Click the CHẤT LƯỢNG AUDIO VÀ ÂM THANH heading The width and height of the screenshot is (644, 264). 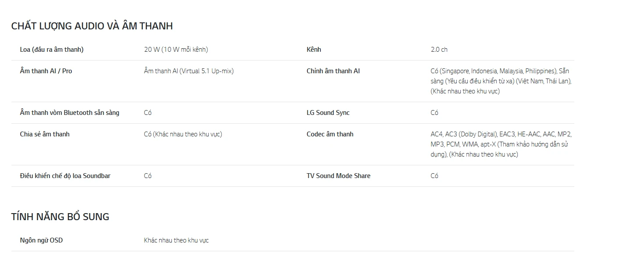pos(92,26)
